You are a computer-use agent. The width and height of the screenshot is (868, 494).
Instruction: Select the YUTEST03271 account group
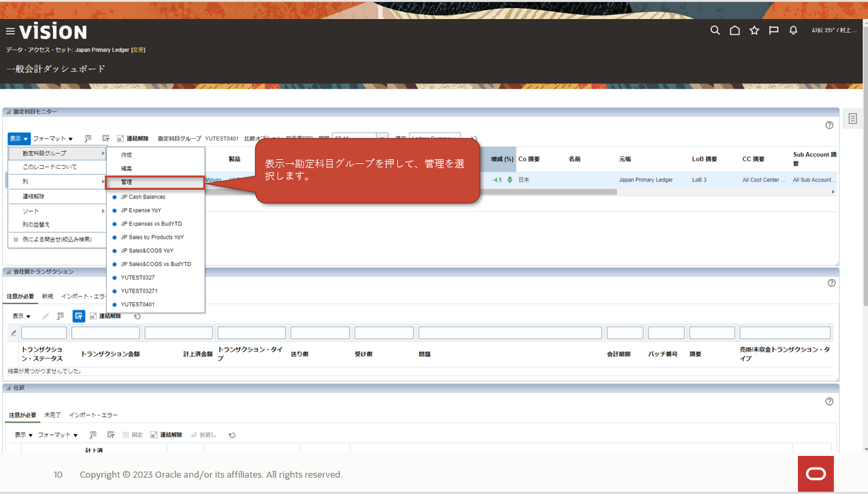pyautogui.click(x=139, y=291)
